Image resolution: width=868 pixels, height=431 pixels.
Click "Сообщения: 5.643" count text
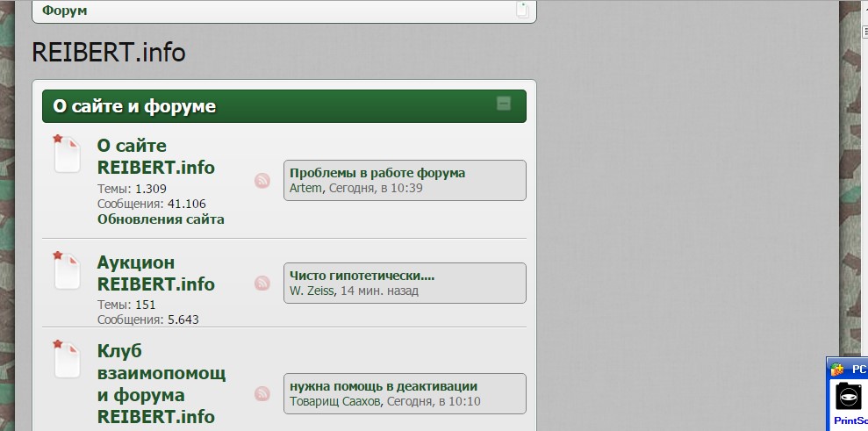pos(148,320)
